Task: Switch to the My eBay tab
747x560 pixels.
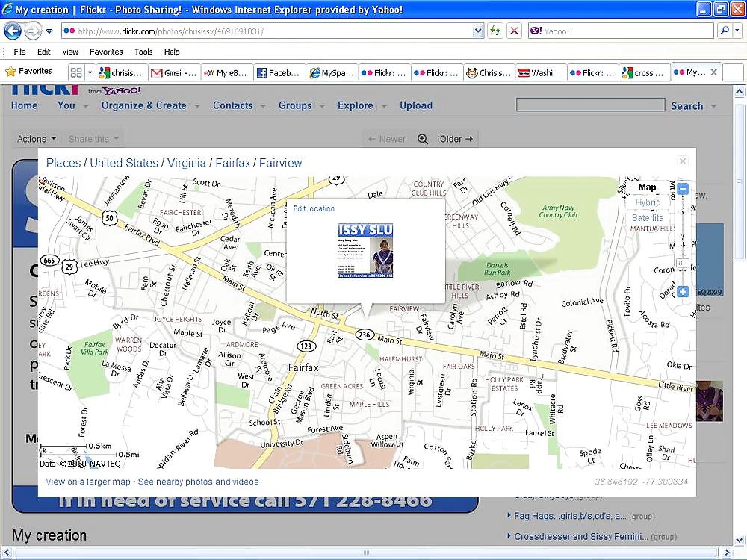Action: tap(227, 73)
